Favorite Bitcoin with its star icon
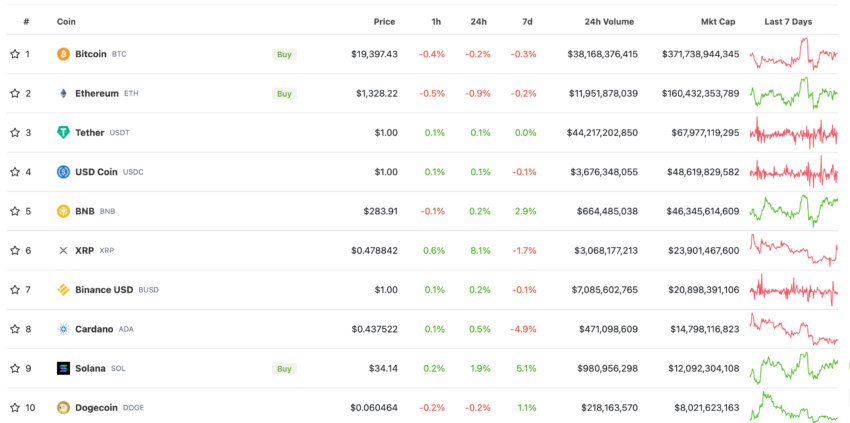Image resolution: width=850 pixels, height=423 pixels. (x=15, y=54)
